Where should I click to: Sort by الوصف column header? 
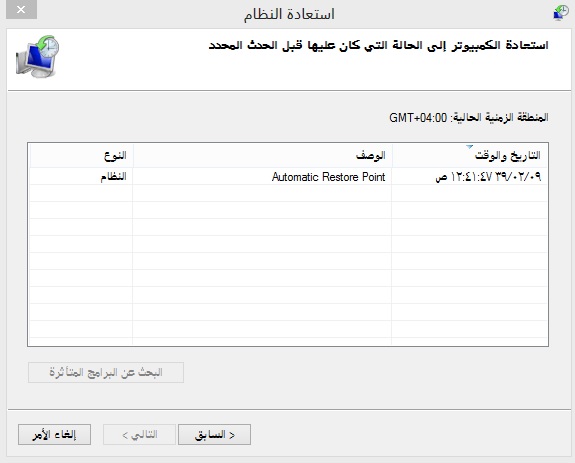click(263, 156)
